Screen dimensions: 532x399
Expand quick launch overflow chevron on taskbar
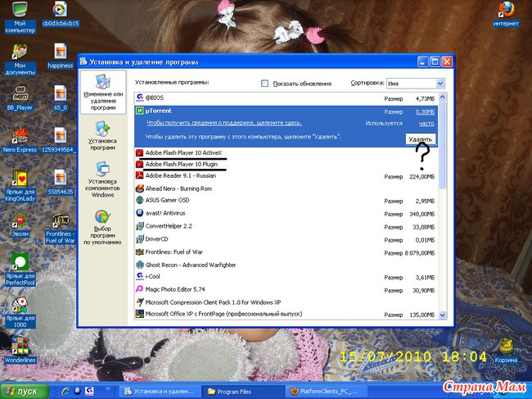point(108,388)
